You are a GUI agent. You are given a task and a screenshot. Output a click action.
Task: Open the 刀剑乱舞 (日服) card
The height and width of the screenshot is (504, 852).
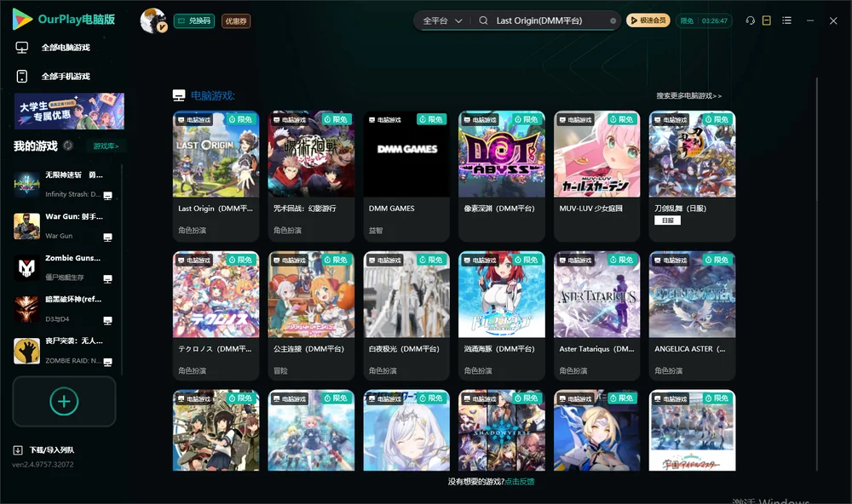point(692,176)
